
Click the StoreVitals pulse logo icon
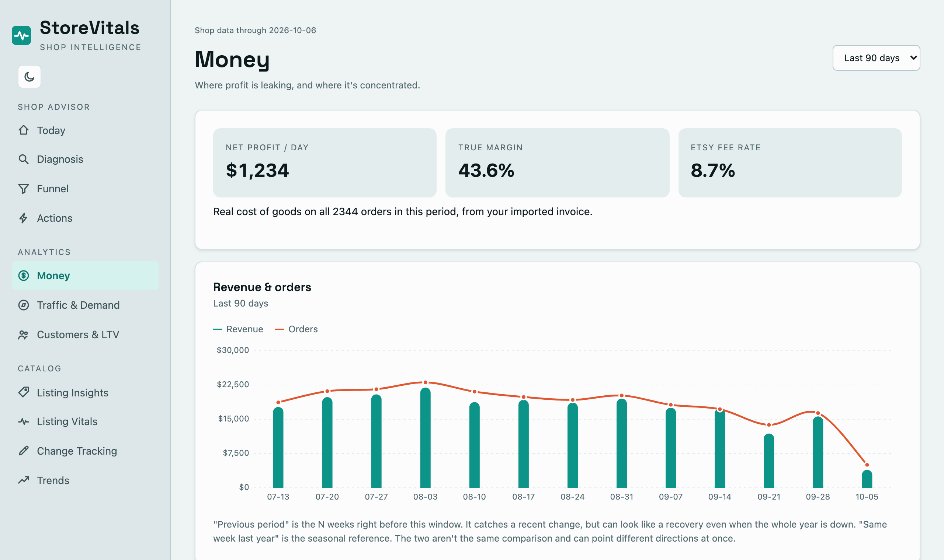21,35
